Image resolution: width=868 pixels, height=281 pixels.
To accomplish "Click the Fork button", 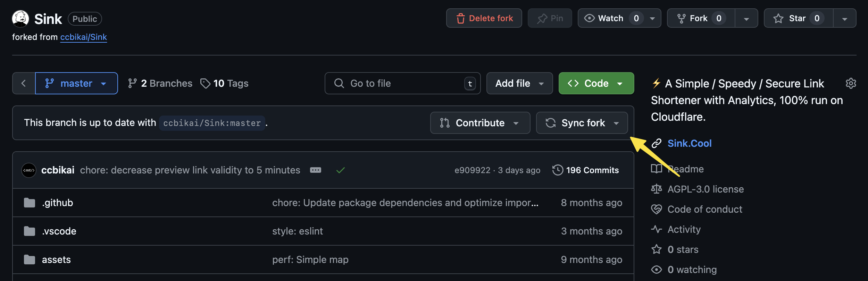I will click(x=701, y=18).
